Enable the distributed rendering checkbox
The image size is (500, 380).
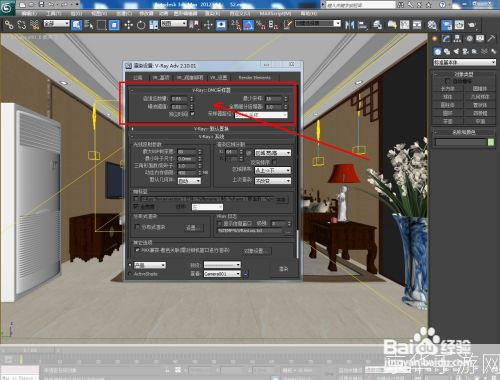click(137, 227)
